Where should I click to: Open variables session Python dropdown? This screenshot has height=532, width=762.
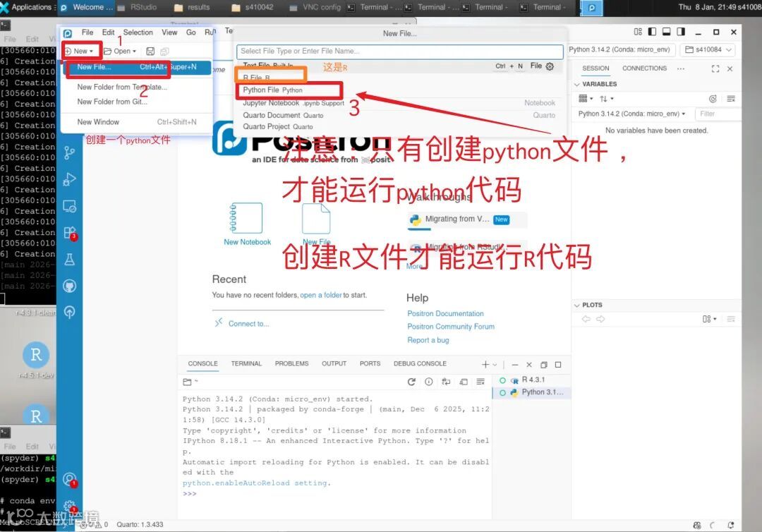pyautogui.click(x=631, y=114)
